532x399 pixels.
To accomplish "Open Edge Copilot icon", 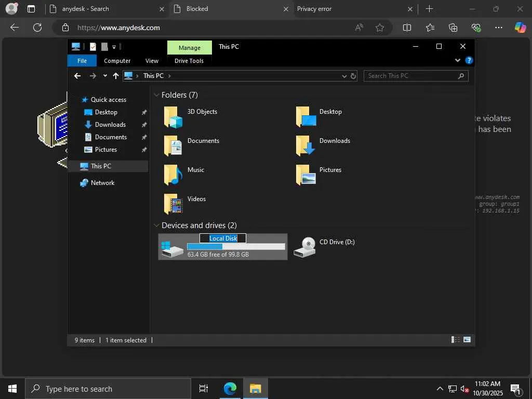I will click(520, 28).
